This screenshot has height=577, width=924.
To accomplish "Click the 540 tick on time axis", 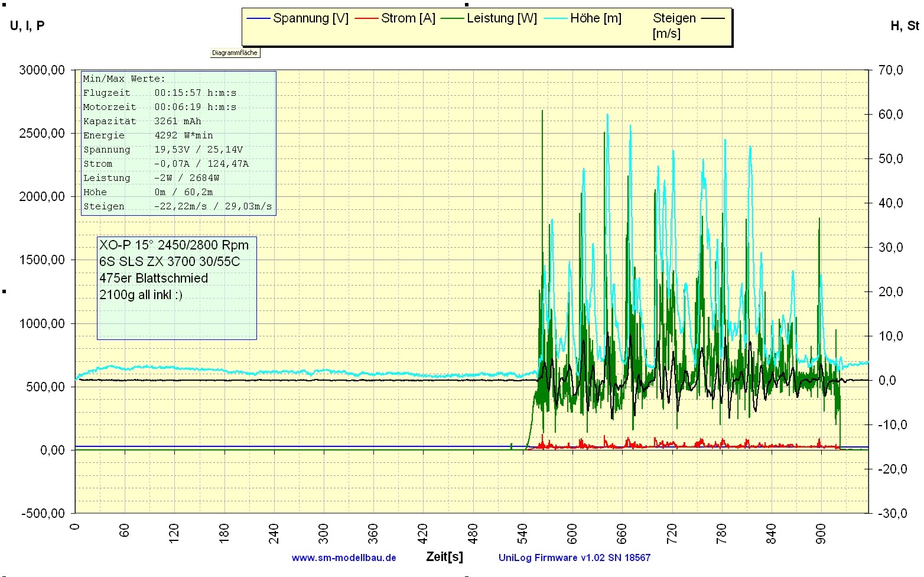I will coord(522,529).
